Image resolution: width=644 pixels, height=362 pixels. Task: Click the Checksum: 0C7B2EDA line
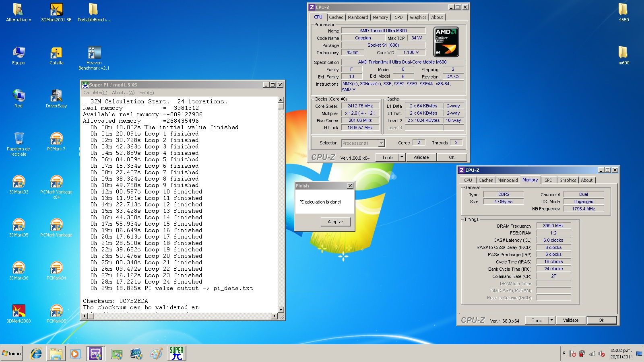116,301
